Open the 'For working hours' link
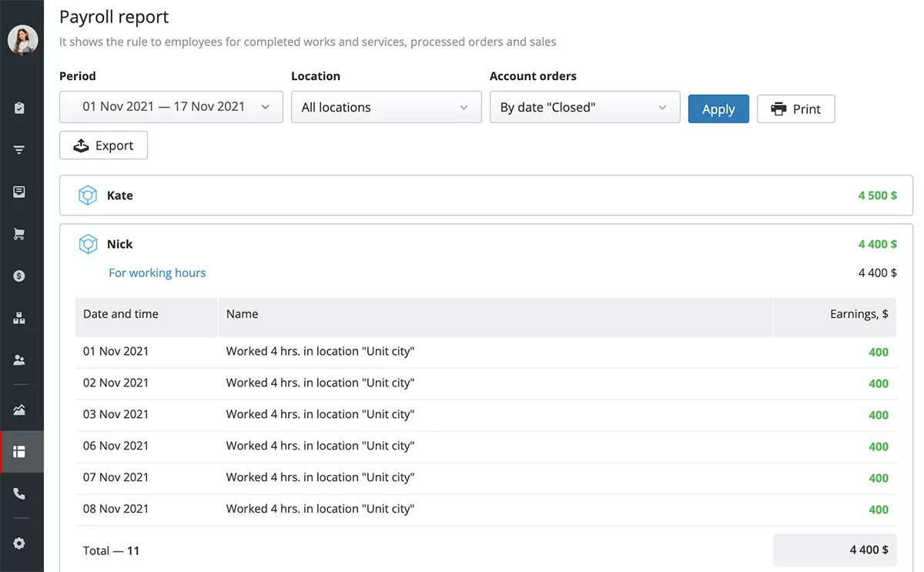This screenshot has width=924, height=572. point(157,273)
